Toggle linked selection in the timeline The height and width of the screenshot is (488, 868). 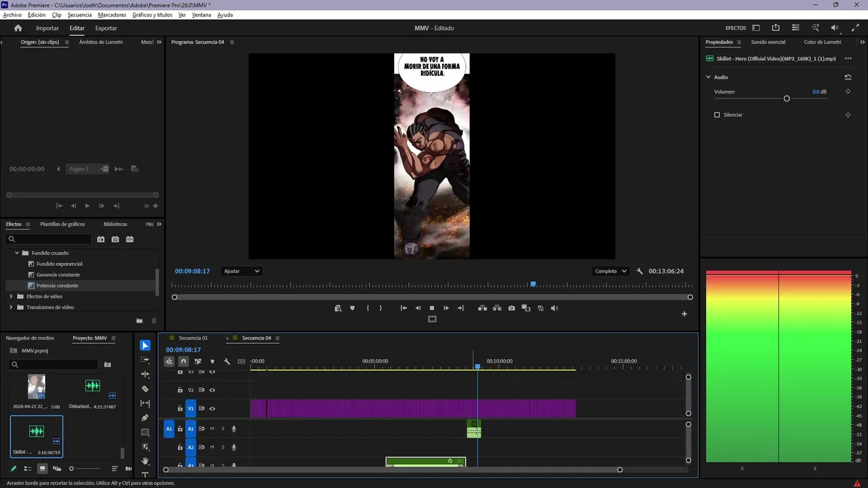tap(198, 361)
